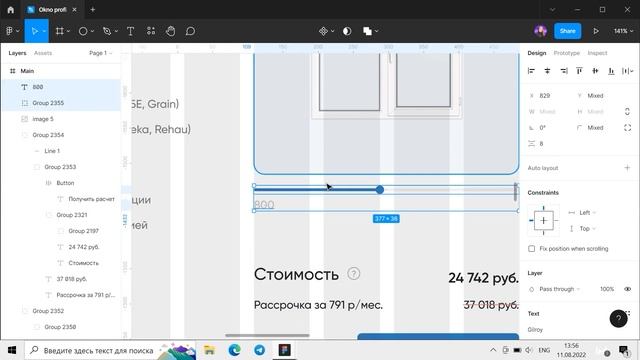640x360 pixels.
Task: Open Move tool options dropdown arrow
Action: pos(44,31)
